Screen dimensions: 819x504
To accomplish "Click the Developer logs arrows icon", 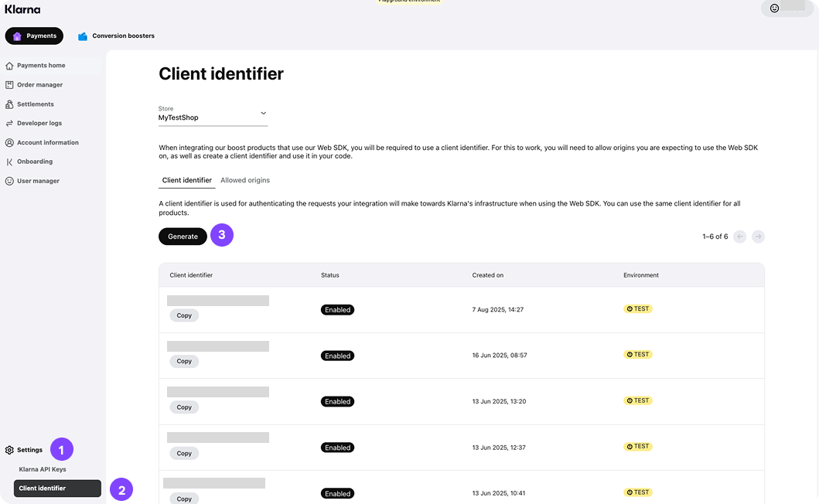I will (x=9, y=124).
